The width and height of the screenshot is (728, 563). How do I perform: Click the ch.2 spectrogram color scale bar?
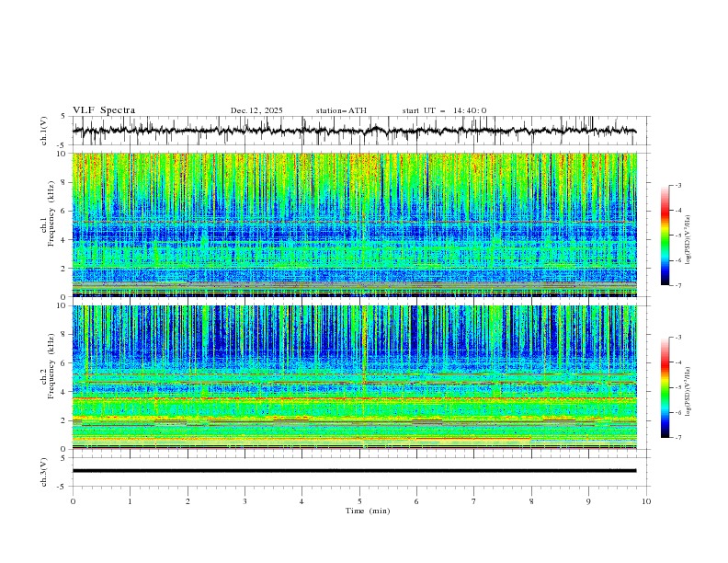pyautogui.click(x=665, y=387)
